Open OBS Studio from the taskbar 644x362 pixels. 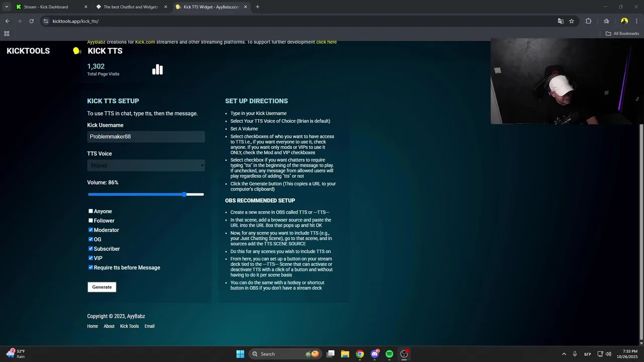coord(404,354)
